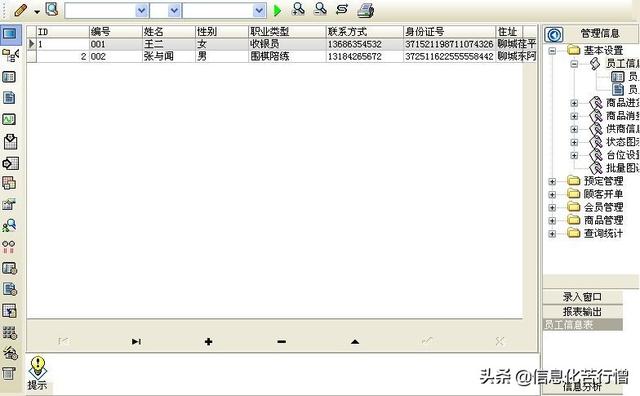Expand the 预定管理 folder
640x396 pixels.
[x=552, y=181]
